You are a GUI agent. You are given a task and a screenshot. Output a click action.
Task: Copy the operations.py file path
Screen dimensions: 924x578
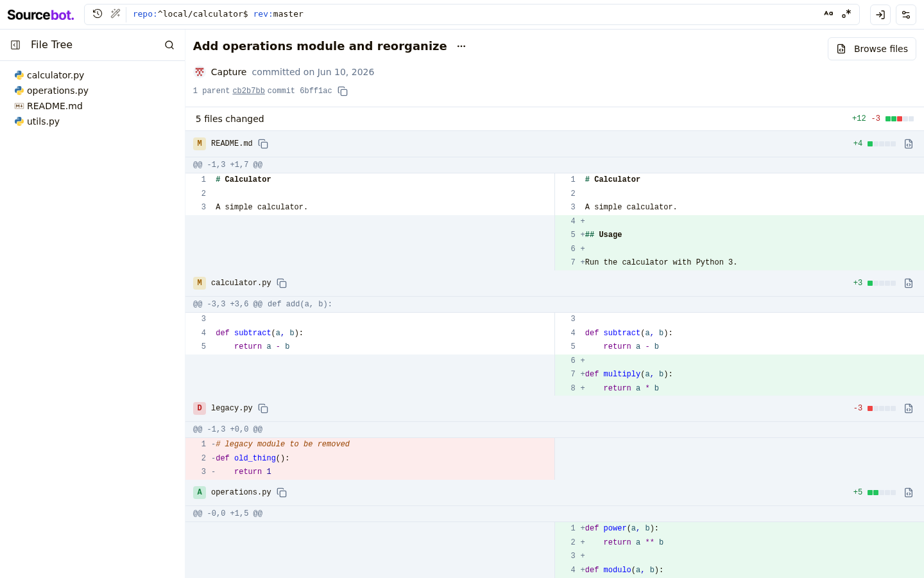tap(282, 493)
